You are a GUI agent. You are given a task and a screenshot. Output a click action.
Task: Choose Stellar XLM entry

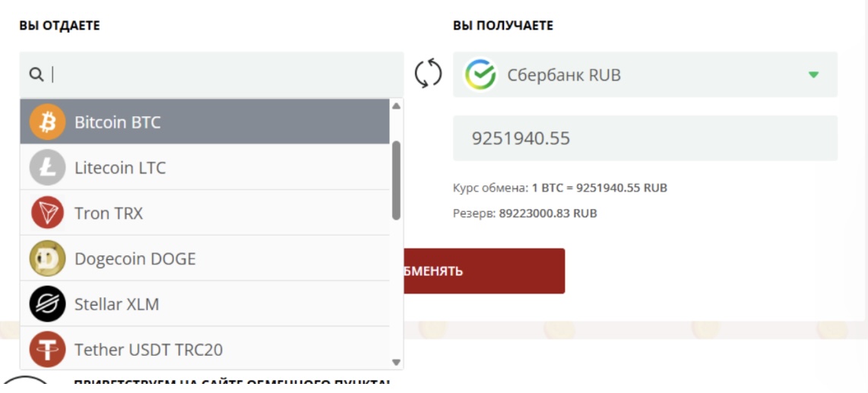point(204,304)
